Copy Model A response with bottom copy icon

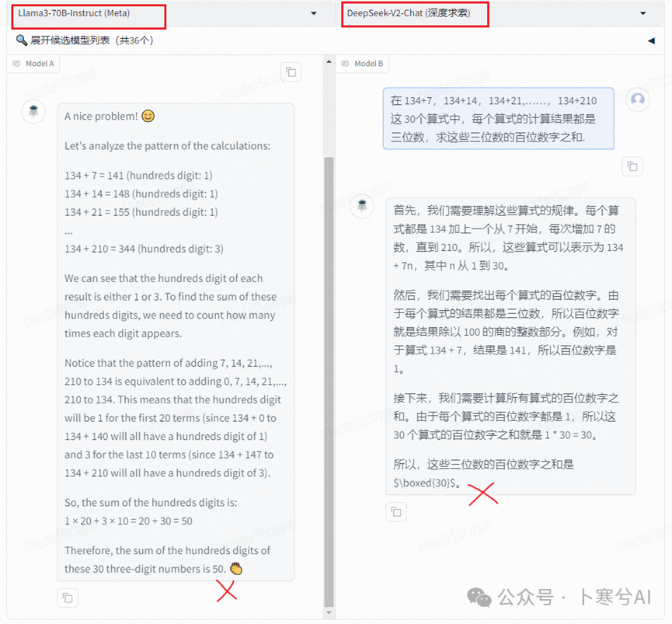[68, 598]
